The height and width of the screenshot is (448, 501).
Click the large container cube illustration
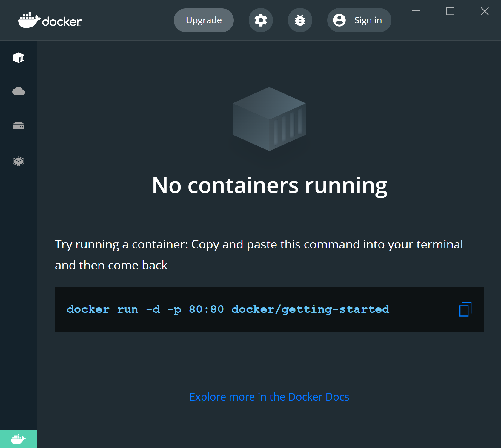tap(269, 119)
